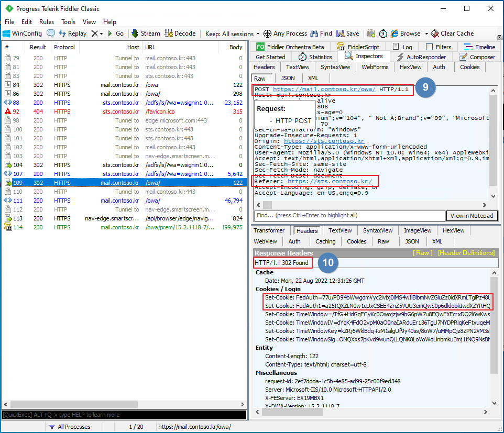Click QuickExec command box
Screen dimensions: 504x433
pos(124,415)
